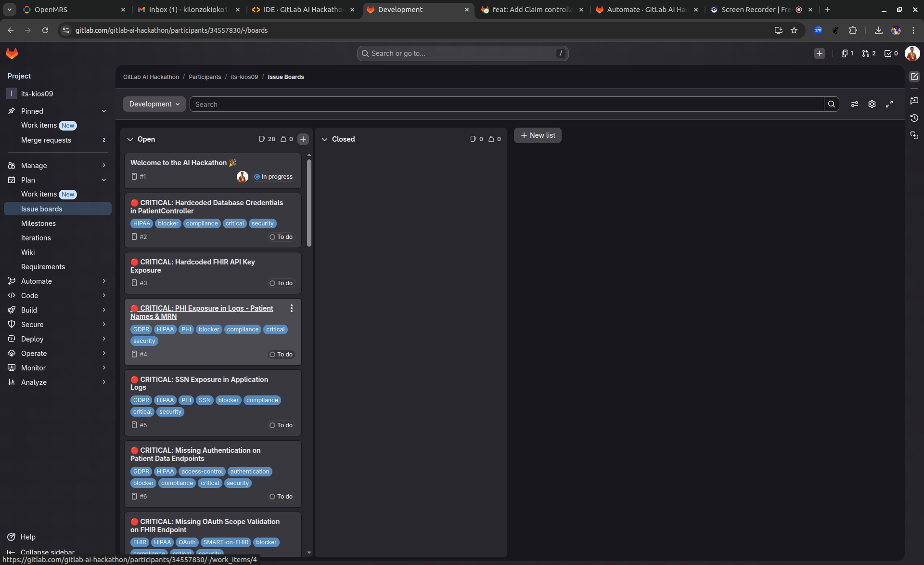This screenshot has width=924, height=565.
Task: Click the New list button
Action: tap(538, 135)
